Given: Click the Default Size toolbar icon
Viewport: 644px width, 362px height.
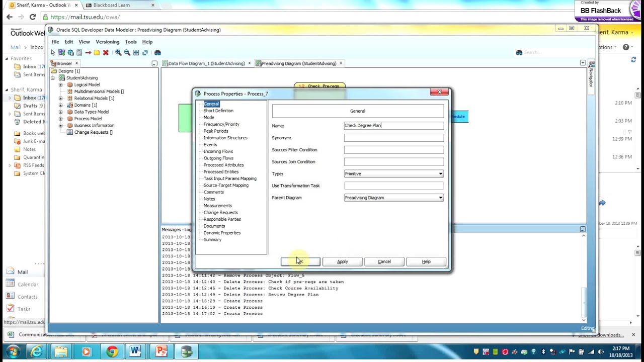Looking at the screenshot, I should pos(145,52).
